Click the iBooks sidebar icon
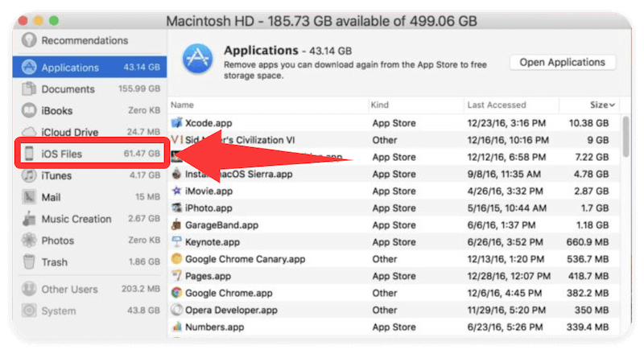644x350 pixels. pos(29,111)
